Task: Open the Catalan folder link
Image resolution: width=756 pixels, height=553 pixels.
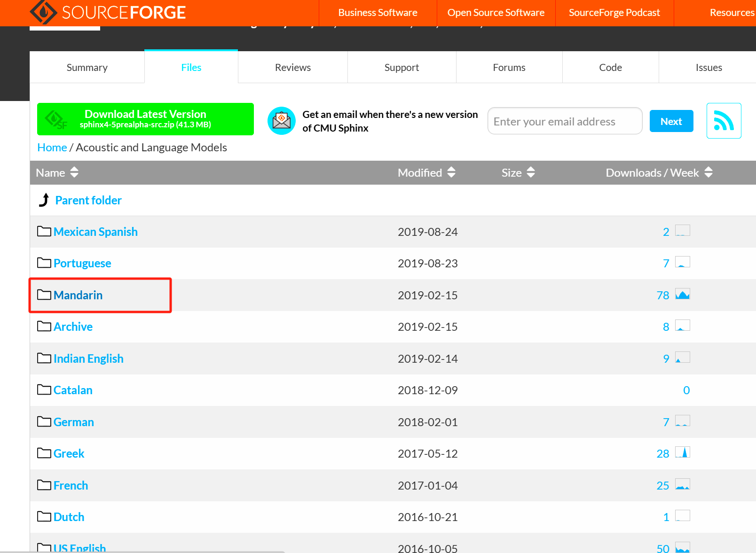Action: (73, 390)
